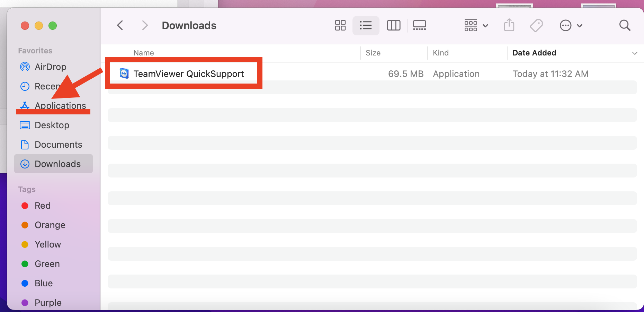Open Desktop in the sidebar
The width and height of the screenshot is (644, 312).
coord(54,125)
